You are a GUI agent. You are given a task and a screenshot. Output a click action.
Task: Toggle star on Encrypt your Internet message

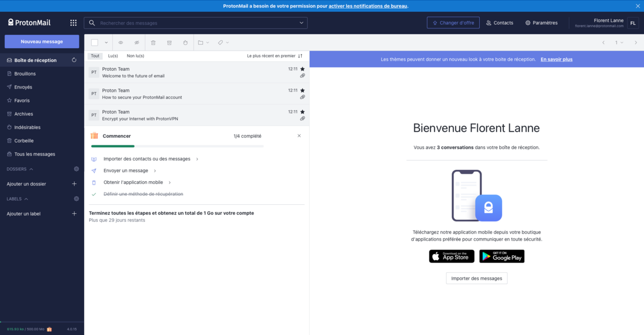(302, 111)
